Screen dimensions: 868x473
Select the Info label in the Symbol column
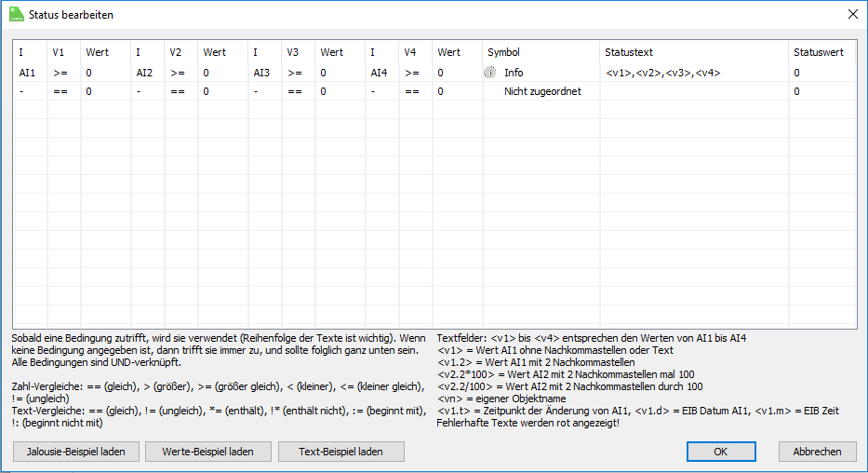[x=514, y=73]
